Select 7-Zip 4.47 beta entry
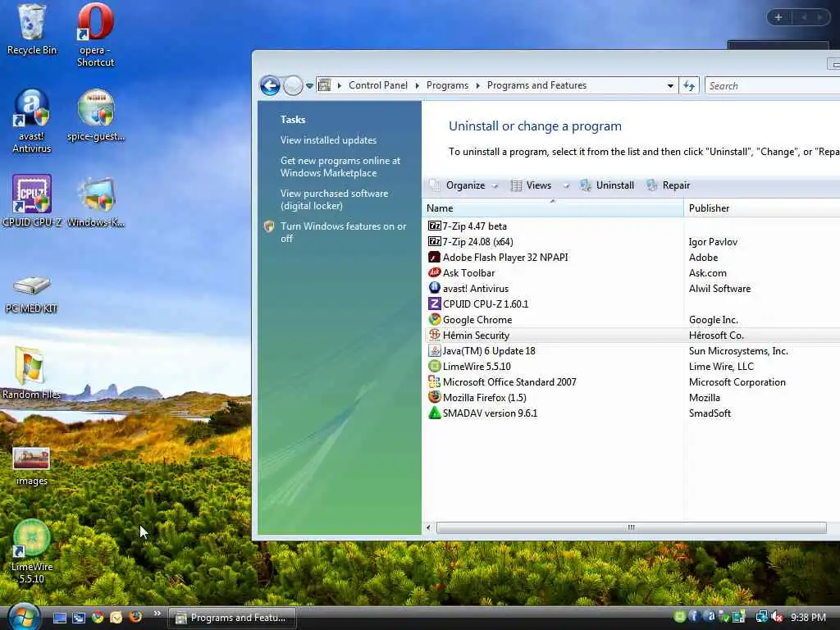Viewport: 840px width, 630px height. click(474, 226)
